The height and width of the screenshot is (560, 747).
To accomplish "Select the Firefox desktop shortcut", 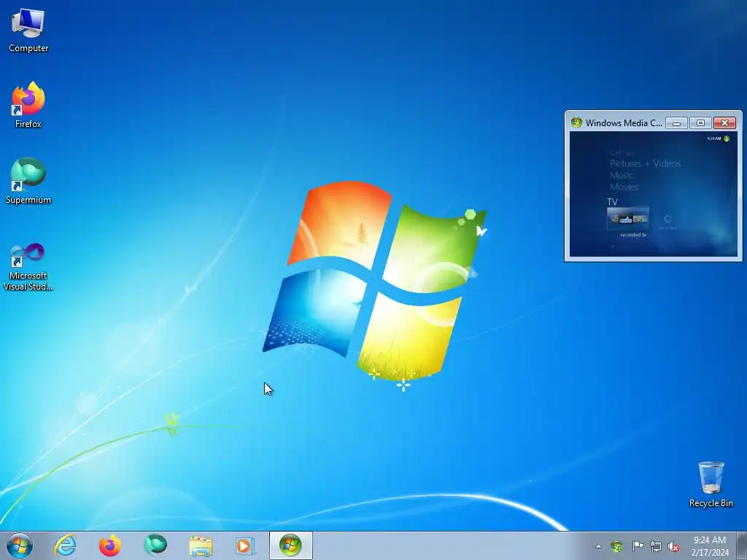I will point(28,105).
